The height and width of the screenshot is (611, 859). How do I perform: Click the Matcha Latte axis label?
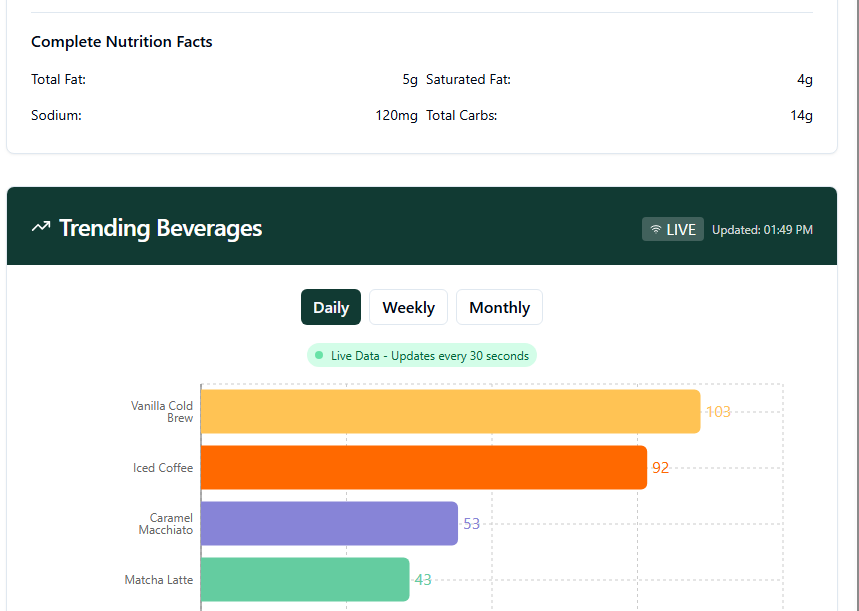[x=159, y=580]
